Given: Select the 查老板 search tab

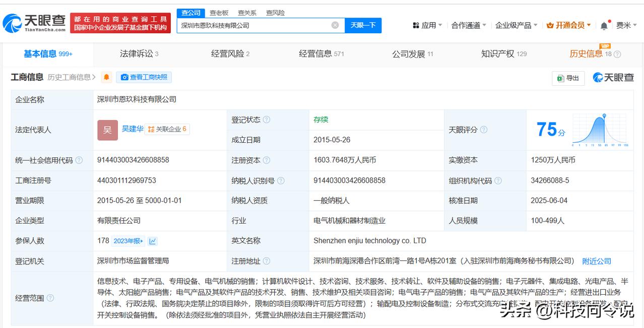Looking at the screenshot, I should (x=219, y=13).
